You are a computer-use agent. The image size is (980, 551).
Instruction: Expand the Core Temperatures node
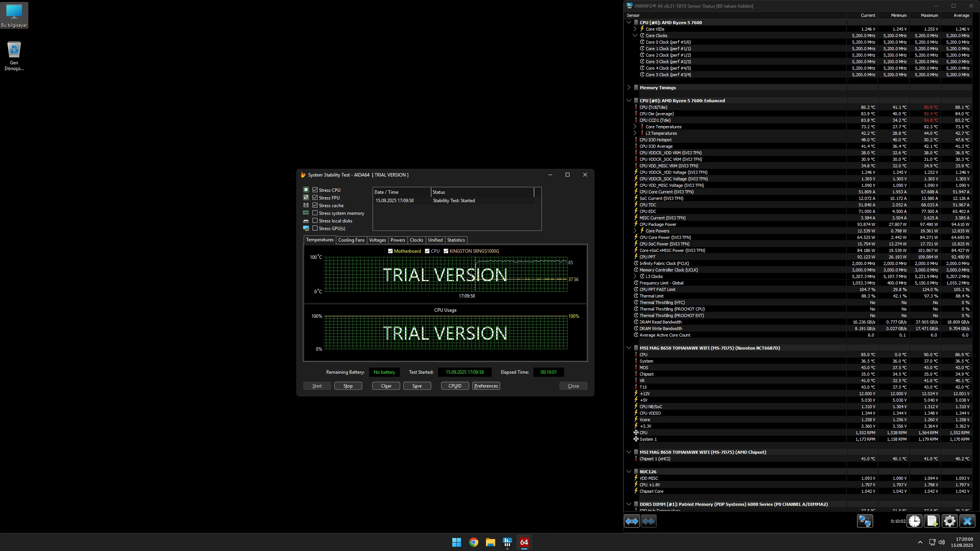[x=635, y=127]
